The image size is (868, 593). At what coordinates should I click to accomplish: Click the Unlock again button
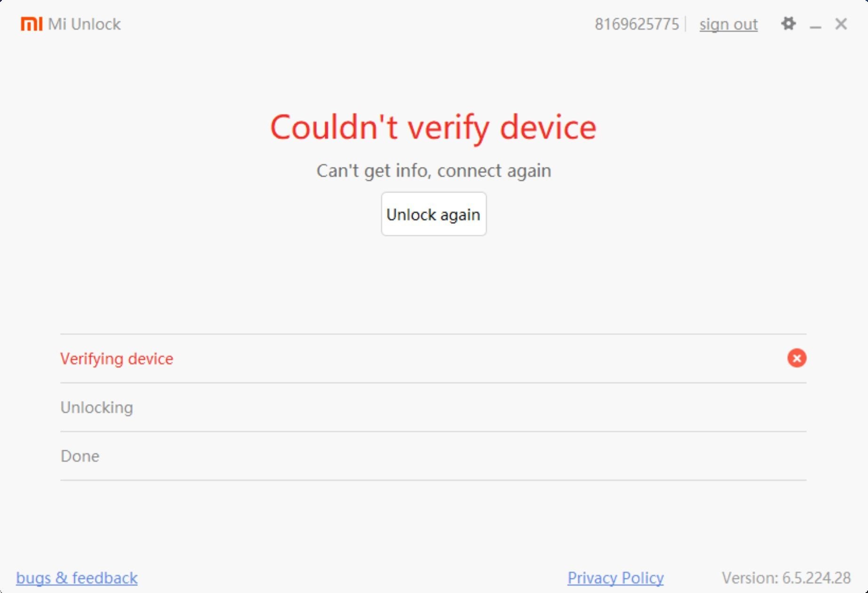(433, 214)
